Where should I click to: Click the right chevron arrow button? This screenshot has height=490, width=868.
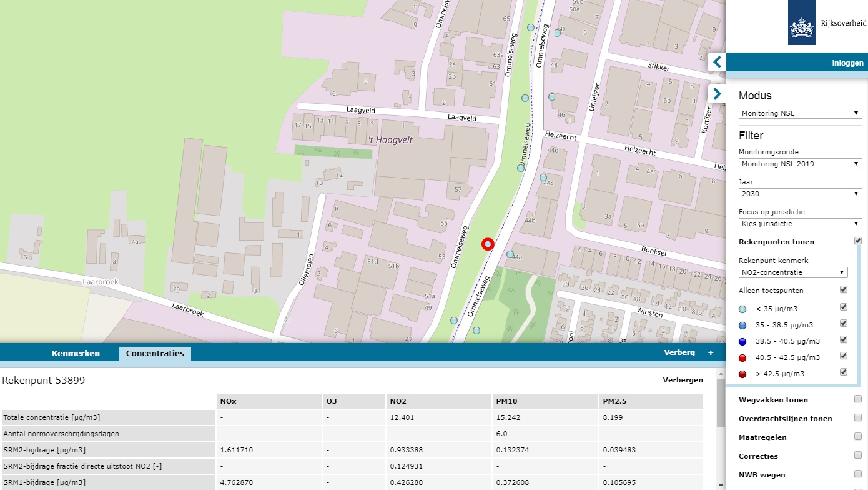coord(717,94)
